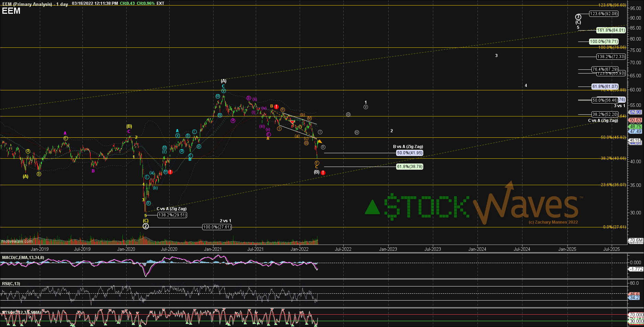Select the projected white wave 3 label

[496, 56]
